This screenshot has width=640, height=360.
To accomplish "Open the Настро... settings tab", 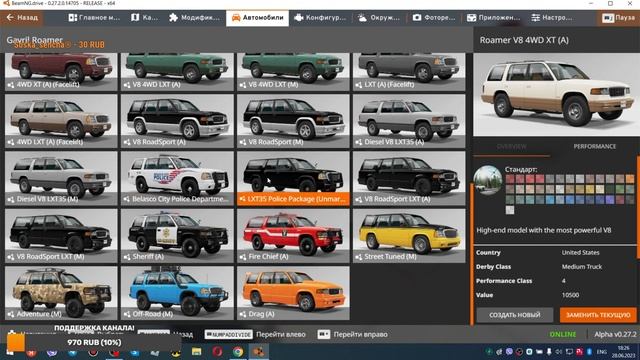I will 552,18.
